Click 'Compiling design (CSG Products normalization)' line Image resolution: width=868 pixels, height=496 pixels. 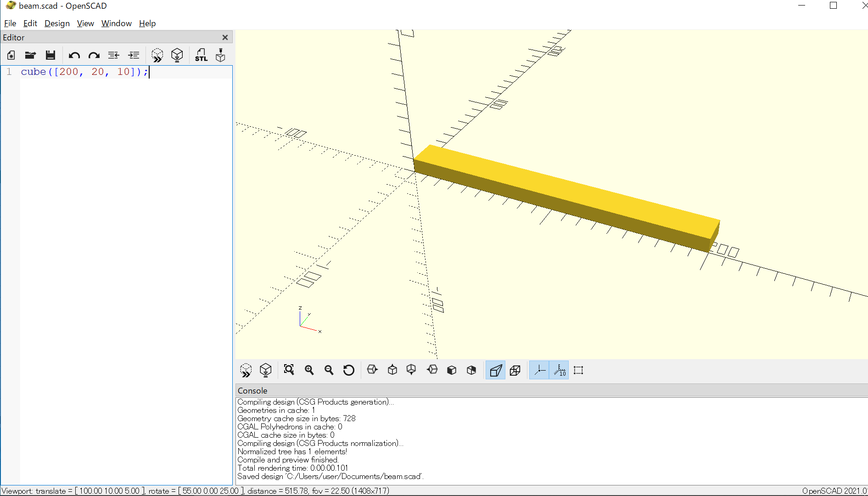(x=320, y=444)
